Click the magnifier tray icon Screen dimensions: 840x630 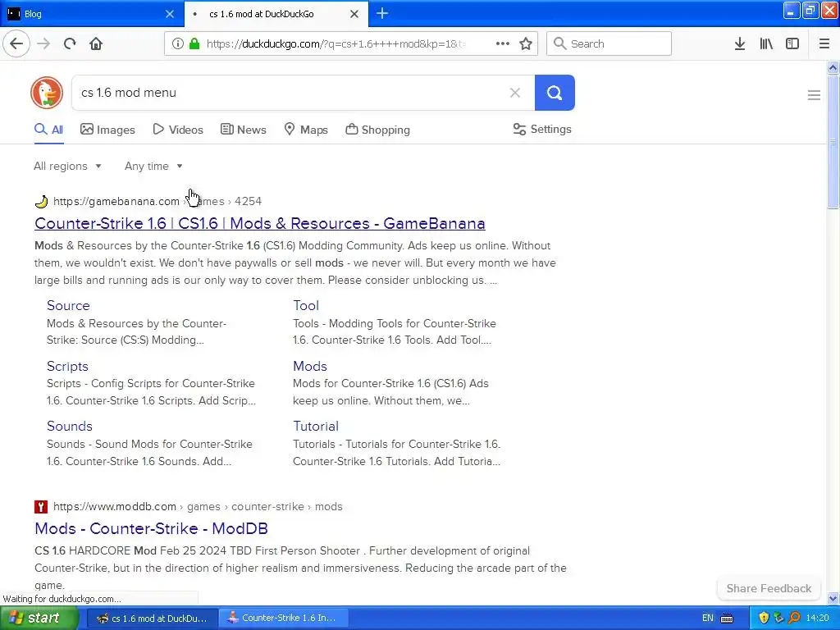point(794,619)
